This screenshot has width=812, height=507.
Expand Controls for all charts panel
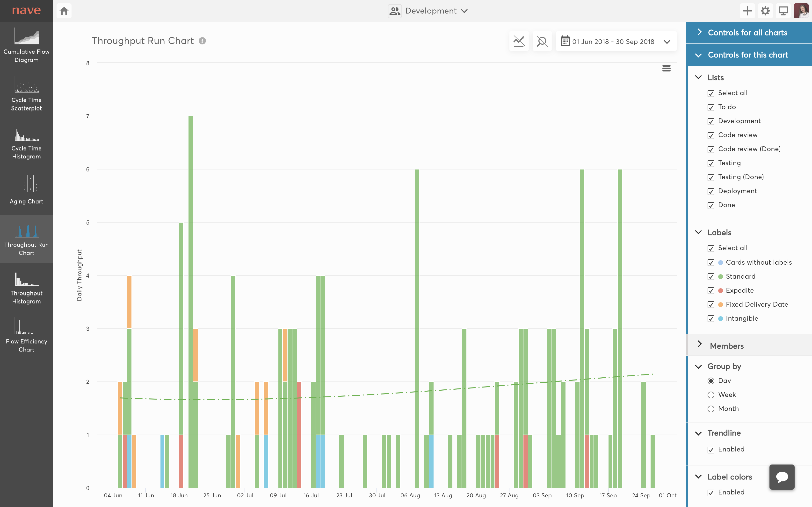(x=747, y=33)
